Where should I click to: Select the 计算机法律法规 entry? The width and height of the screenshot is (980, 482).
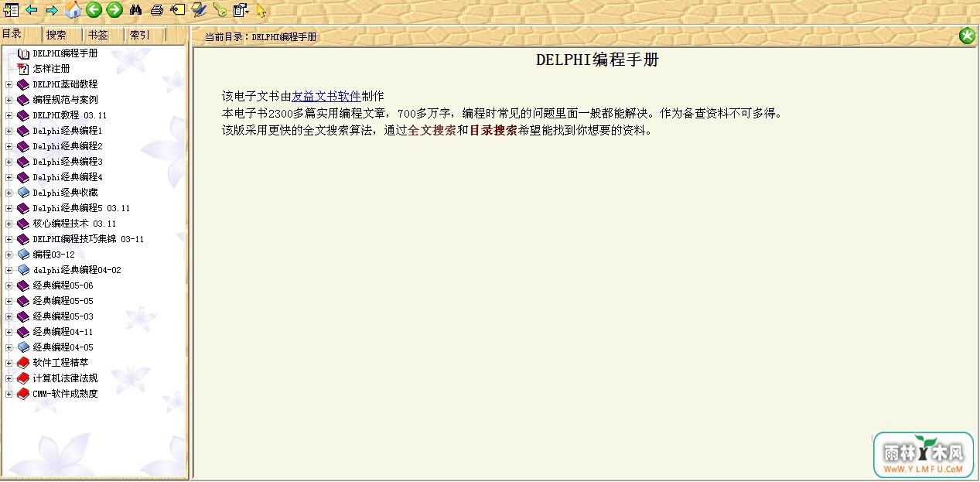click(x=65, y=378)
